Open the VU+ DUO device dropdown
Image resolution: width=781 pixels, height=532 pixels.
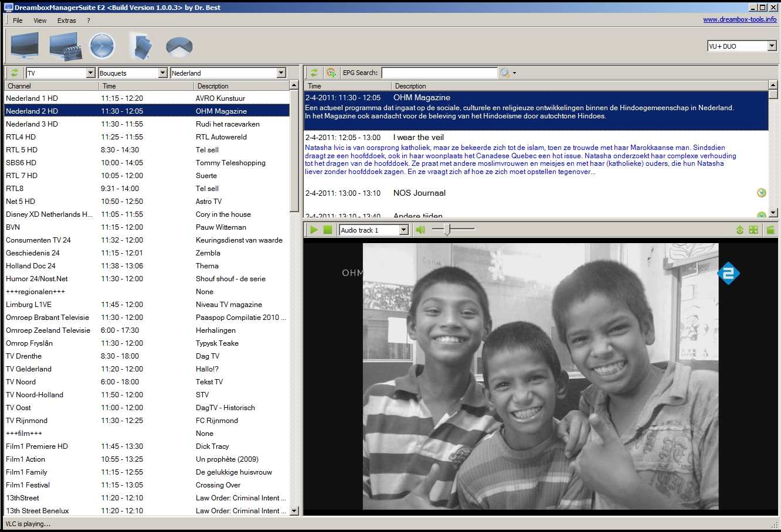772,46
